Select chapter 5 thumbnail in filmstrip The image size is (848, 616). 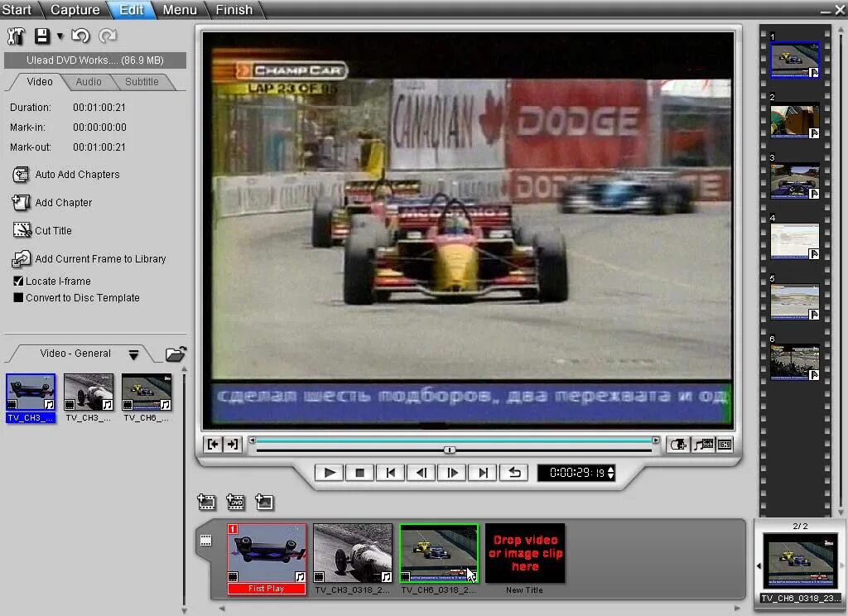[x=794, y=302]
